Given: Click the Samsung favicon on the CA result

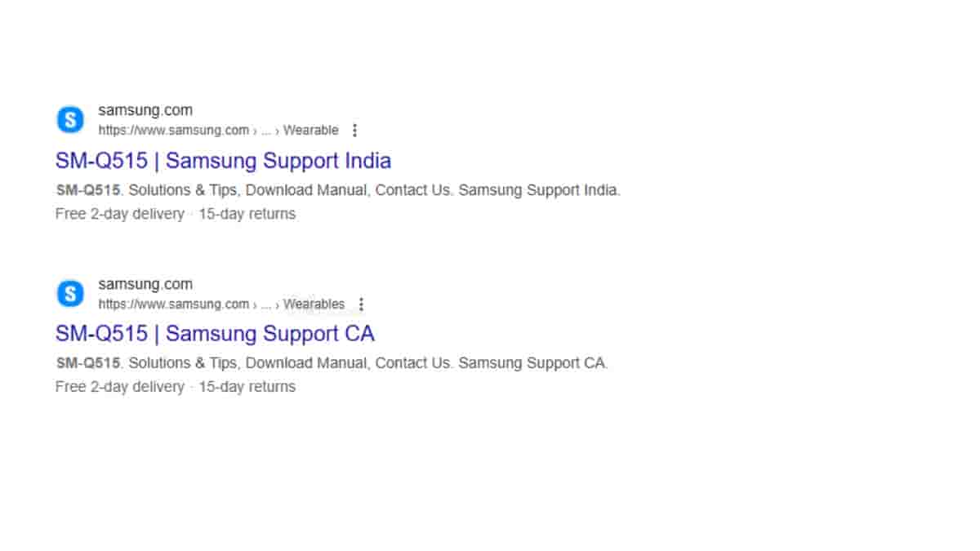Looking at the screenshot, I should click(70, 294).
